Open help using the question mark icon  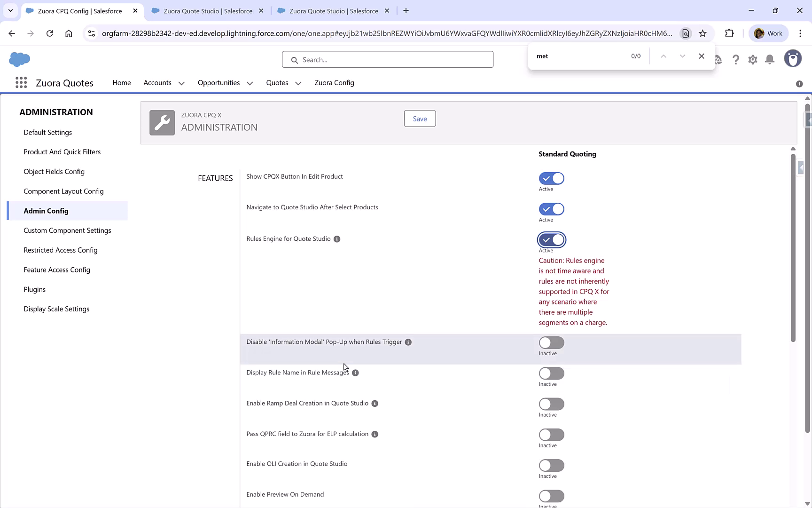(736, 59)
